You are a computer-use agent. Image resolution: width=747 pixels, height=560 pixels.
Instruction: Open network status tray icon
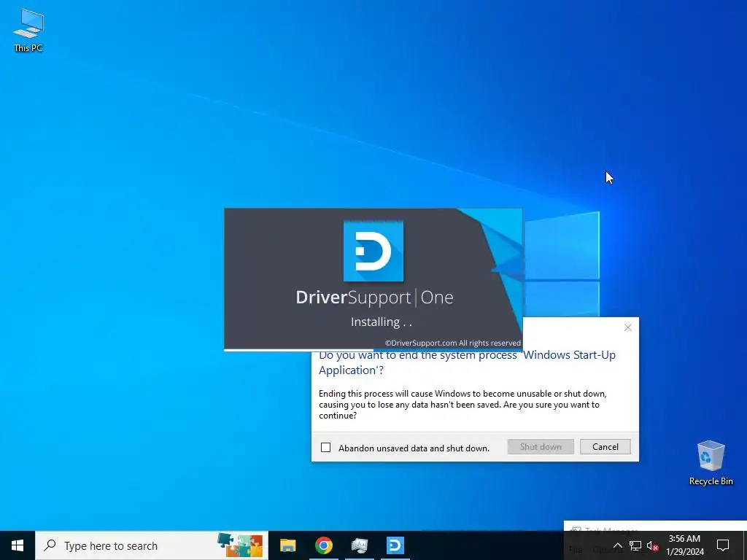635,545
